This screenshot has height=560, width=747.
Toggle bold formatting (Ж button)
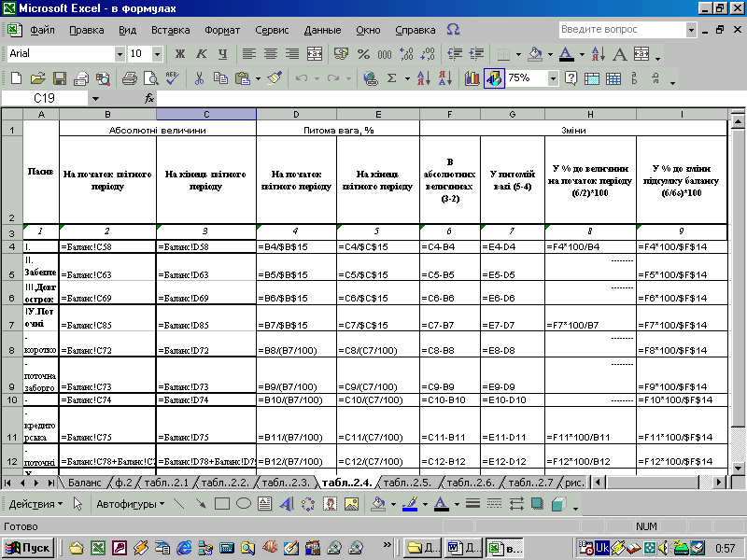(179, 54)
